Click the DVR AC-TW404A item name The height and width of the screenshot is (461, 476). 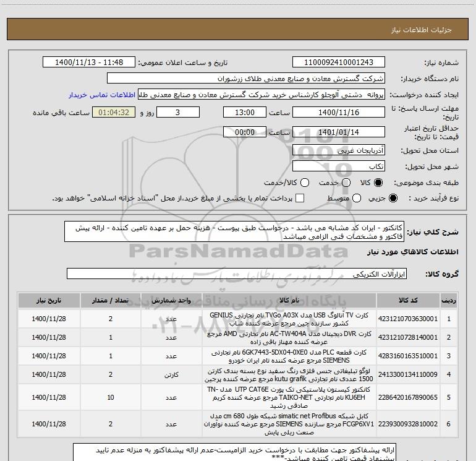[x=289, y=338]
